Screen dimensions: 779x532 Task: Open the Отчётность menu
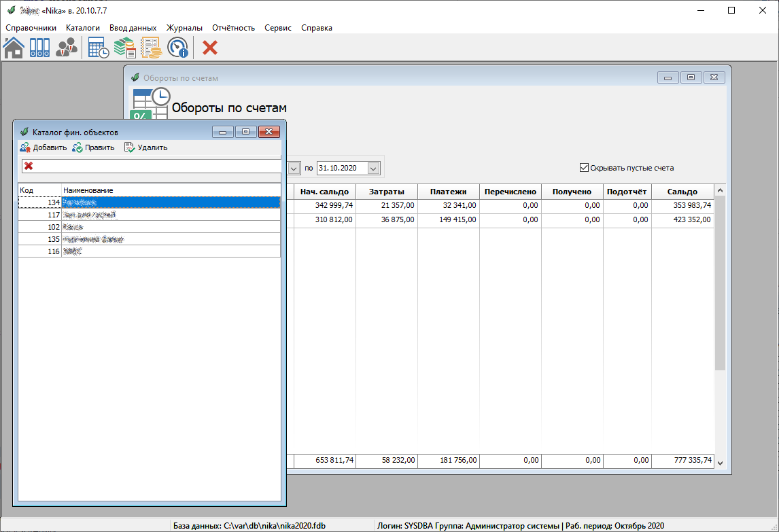click(x=233, y=28)
